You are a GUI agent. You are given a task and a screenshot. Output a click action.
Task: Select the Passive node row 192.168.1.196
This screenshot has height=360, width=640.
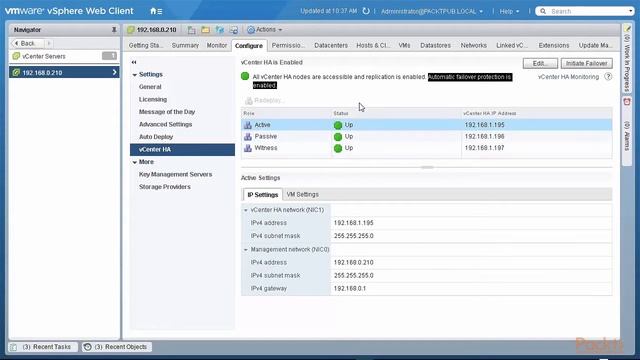tap(427, 136)
